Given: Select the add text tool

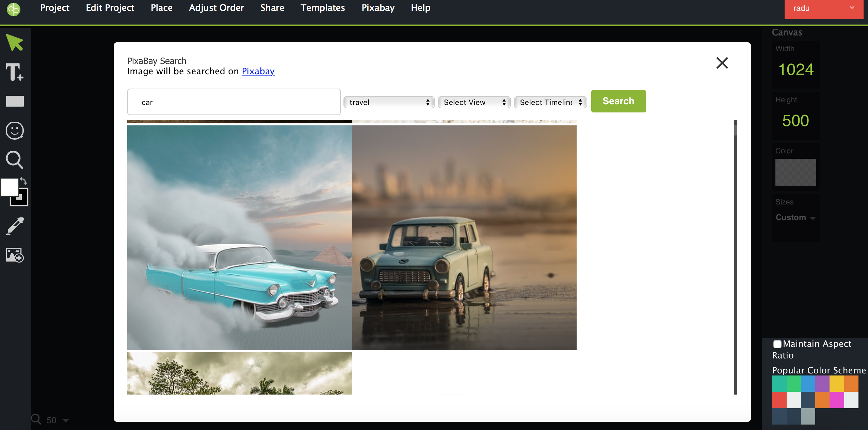Looking at the screenshot, I should pyautogui.click(x=15, y=72).
